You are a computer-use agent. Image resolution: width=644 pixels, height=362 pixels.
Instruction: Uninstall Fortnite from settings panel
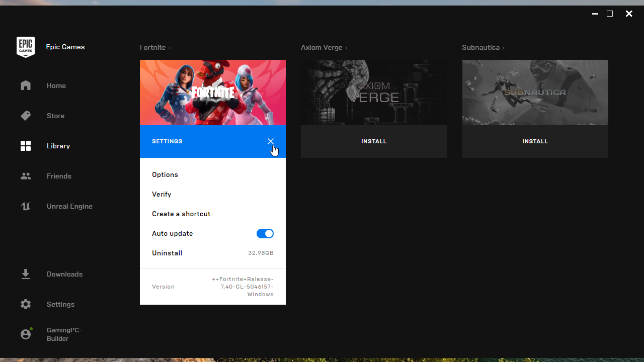click(x=167, y=253)
